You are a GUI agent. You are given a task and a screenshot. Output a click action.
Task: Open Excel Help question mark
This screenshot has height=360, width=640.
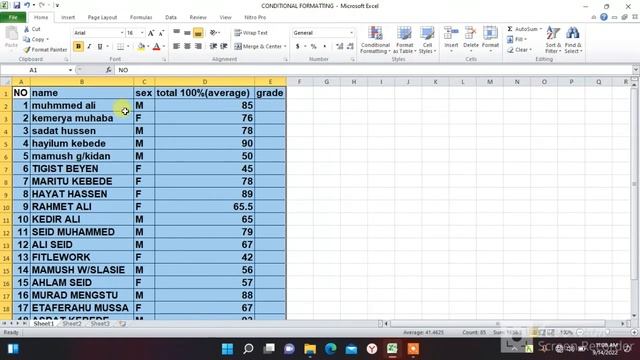click(604, 17)
